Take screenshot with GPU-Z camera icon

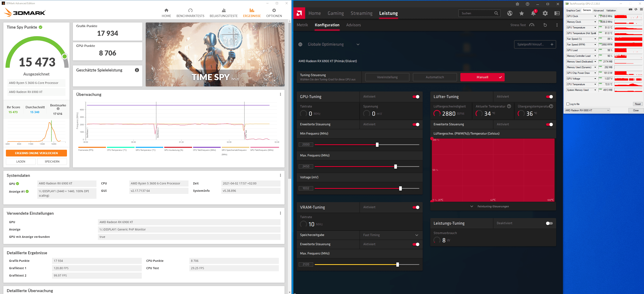click(630, 9)
